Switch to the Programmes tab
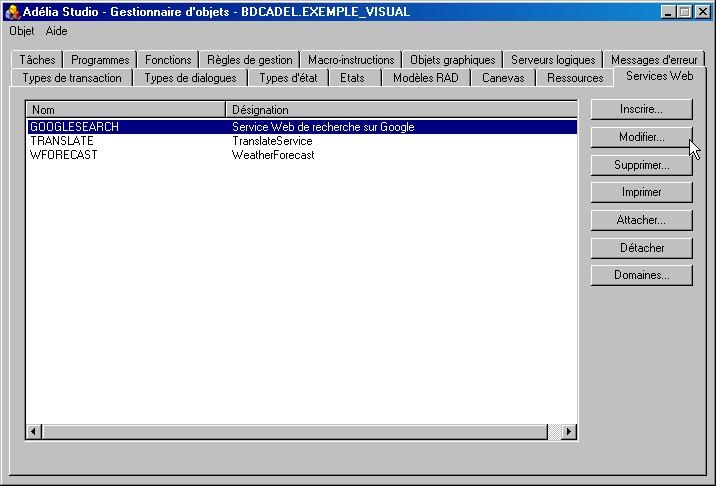716x486 pixels. point(100,60)
